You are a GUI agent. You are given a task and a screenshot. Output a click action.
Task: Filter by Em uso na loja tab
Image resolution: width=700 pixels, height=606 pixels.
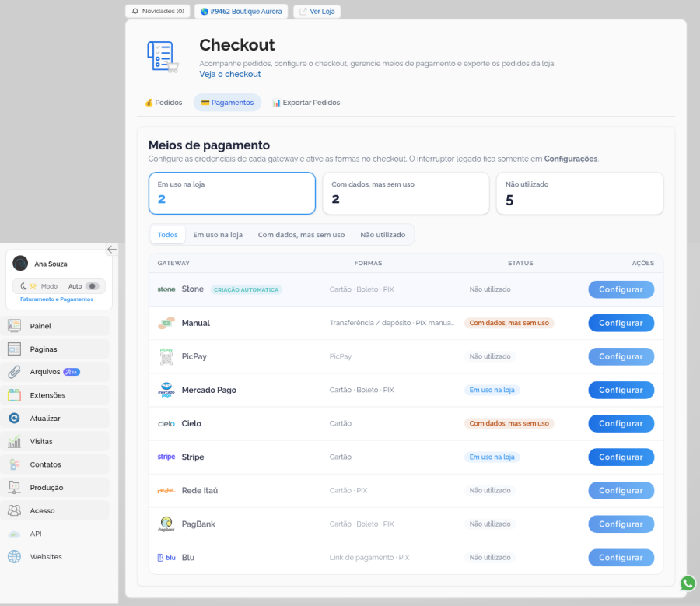(218, 235)
